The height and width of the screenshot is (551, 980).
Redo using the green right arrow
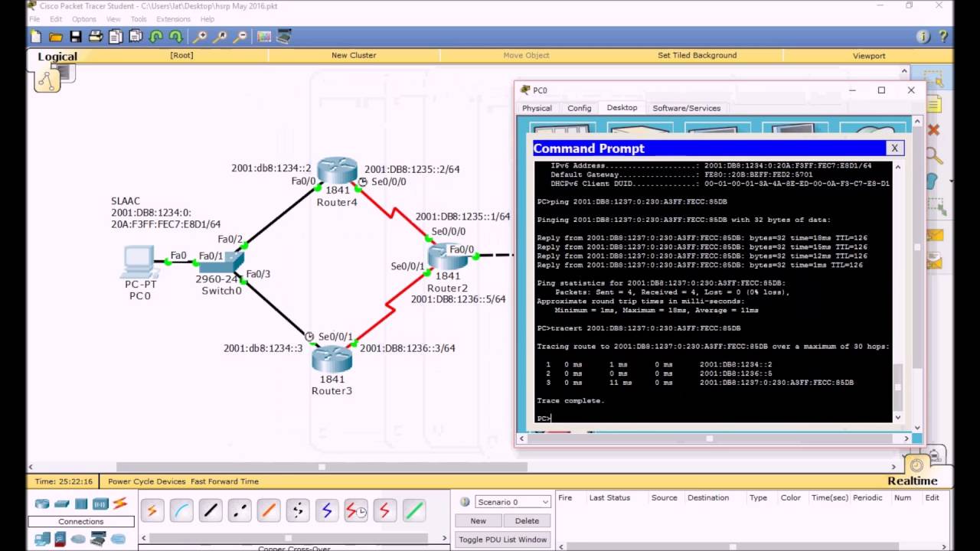coord(175,36)
